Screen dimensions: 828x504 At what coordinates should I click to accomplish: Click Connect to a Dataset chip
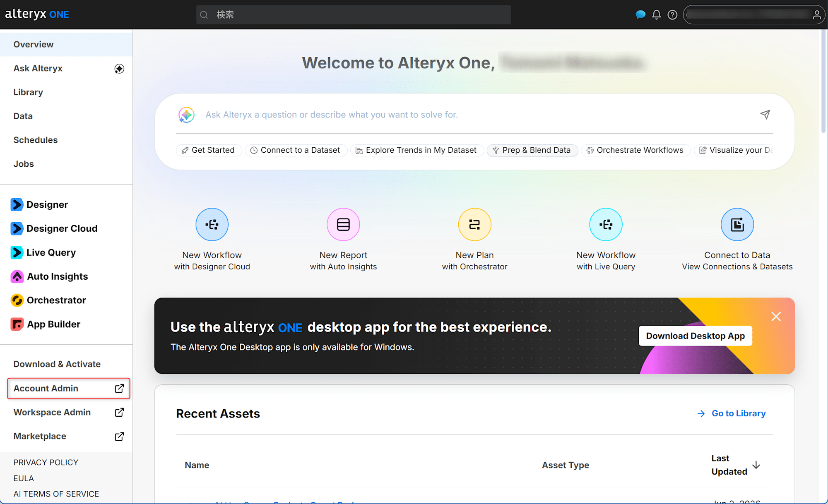click(296, 150)
